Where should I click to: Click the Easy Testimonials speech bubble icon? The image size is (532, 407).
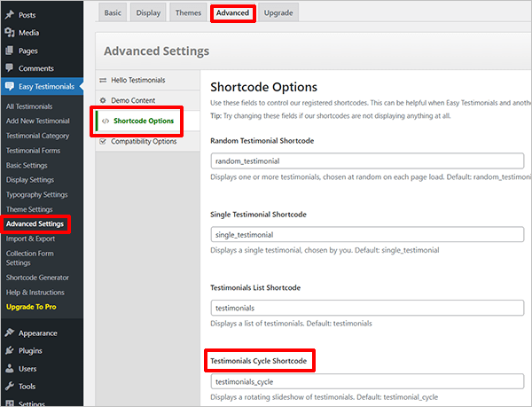[10, 86]
